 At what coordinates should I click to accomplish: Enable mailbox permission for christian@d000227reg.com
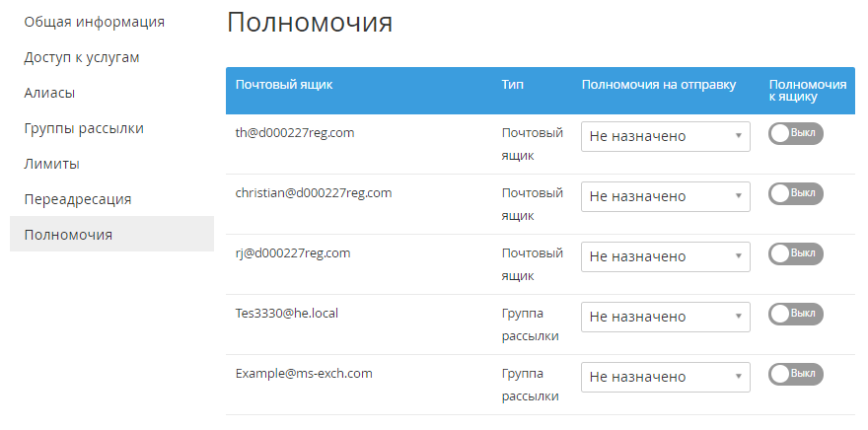pos(795,194)
